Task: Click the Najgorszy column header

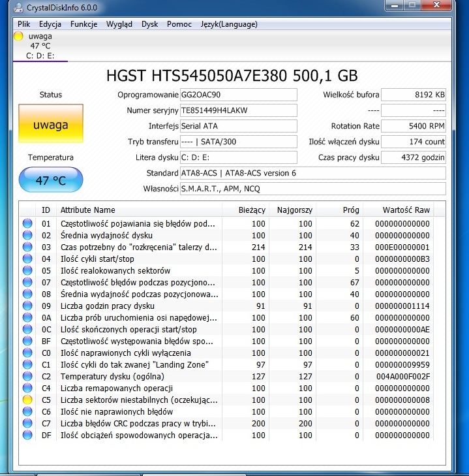Action: [x=292, y=210]
